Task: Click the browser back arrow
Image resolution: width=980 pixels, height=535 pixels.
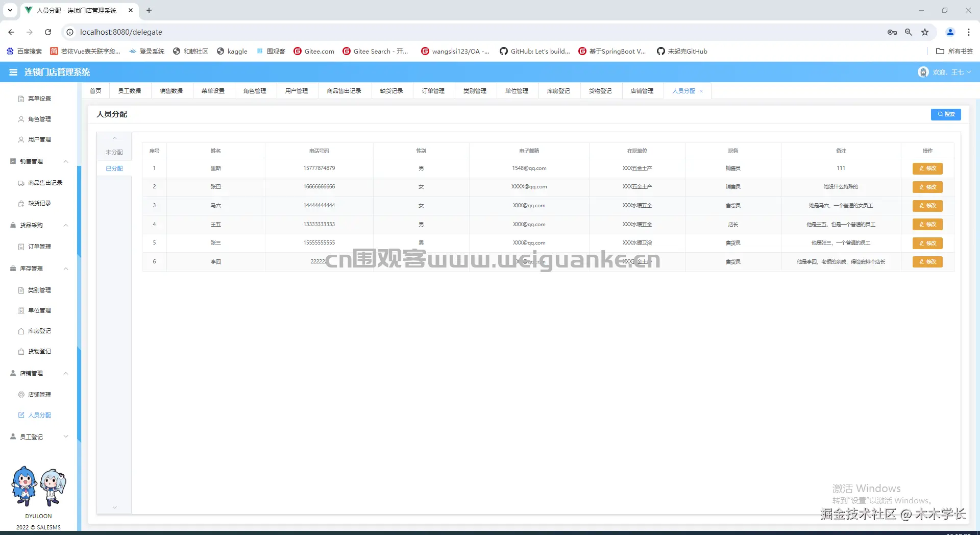Action: 11,32
